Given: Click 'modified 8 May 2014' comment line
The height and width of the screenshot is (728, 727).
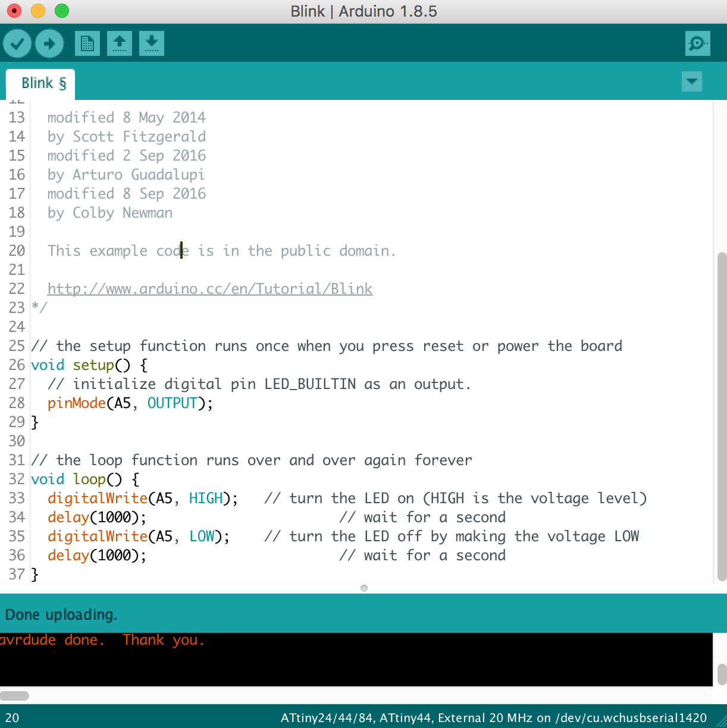Looking at the screenshot, I should [127, 118].
